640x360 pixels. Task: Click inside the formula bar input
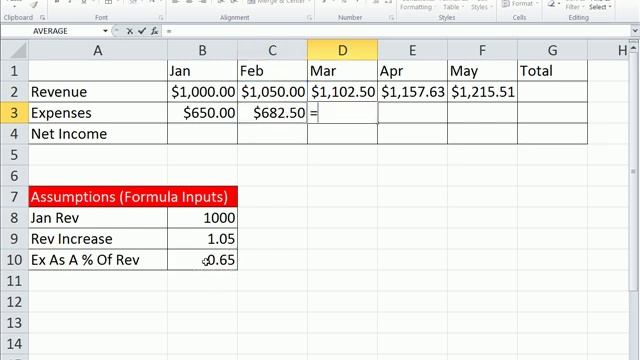click(x=396, y=31)
